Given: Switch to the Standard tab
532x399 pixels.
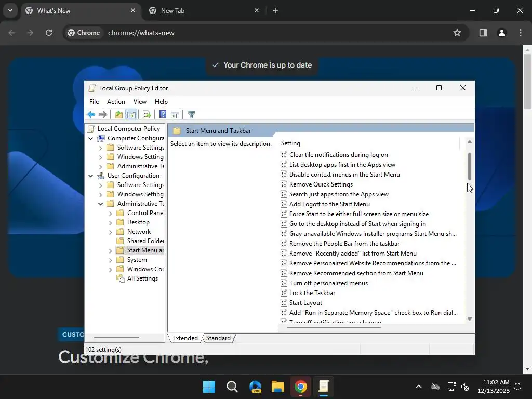Looking at the screenshot, I should (218, 338).
